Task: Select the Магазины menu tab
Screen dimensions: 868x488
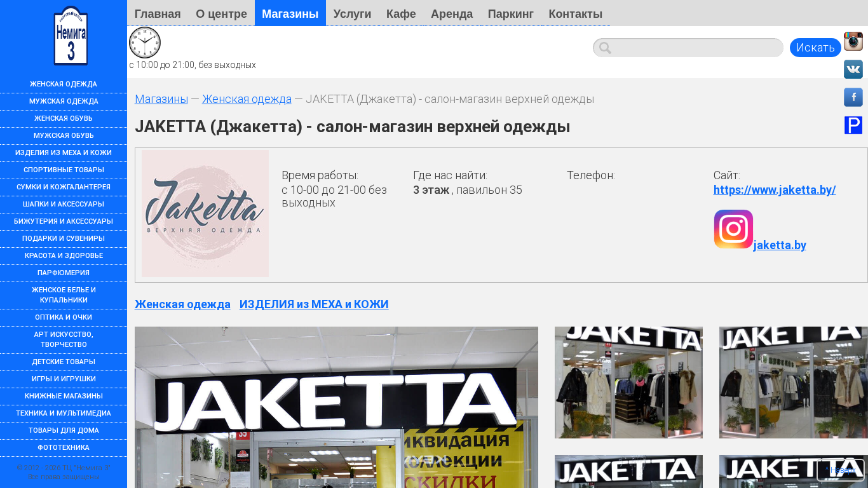Action: tap(290, 13)
